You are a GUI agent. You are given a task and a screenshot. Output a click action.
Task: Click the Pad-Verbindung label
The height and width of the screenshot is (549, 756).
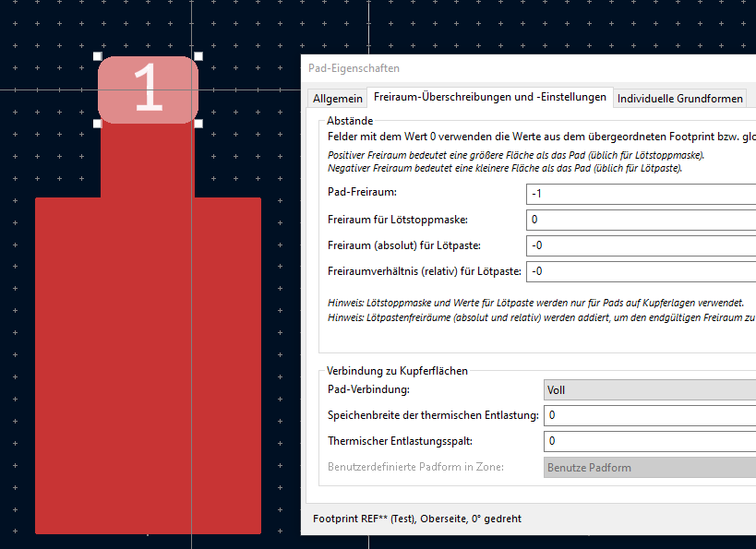368,389
